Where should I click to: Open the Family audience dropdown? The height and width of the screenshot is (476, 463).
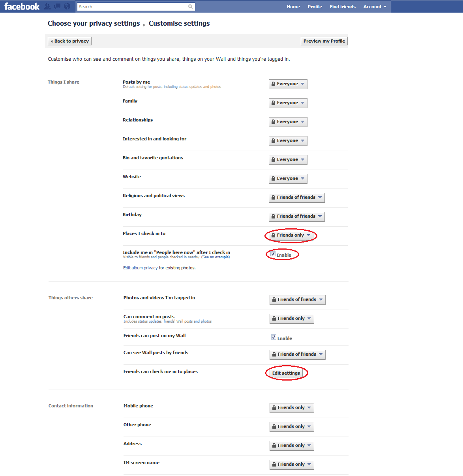288,103
